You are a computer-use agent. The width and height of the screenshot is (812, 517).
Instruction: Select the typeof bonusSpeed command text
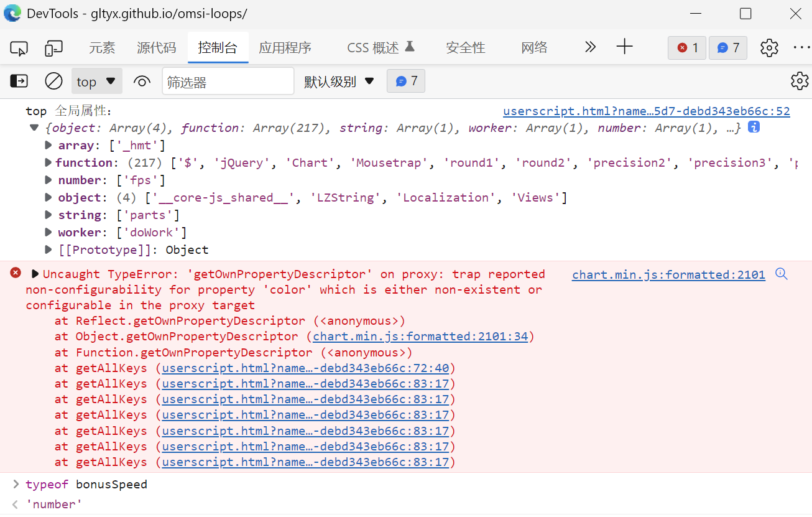click(x=86, y=484)
